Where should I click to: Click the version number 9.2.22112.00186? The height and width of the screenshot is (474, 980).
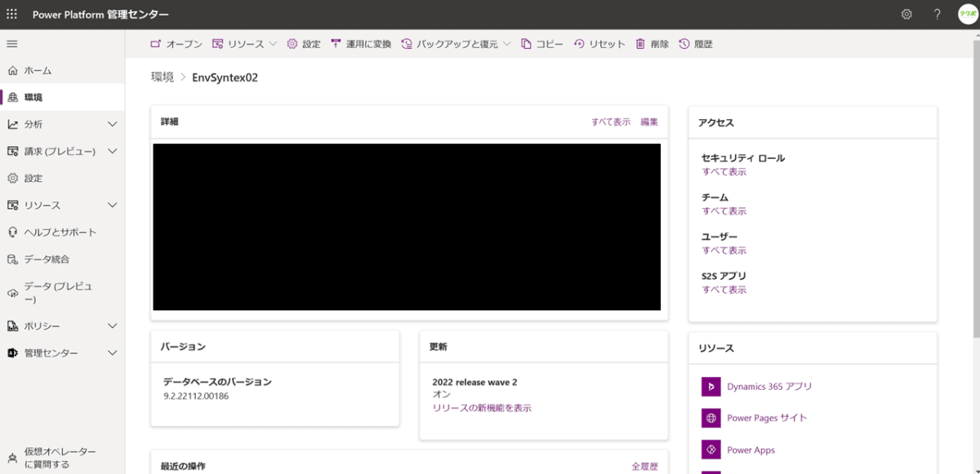tap(196, 396)
